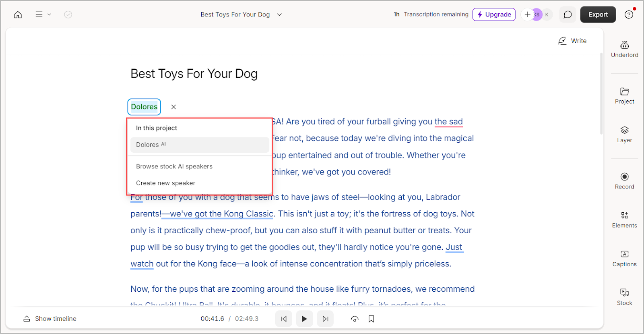Click the vertical scrollbar of the script
The width and height of the screenshot is (644, 334).
(x=601, y=93)
